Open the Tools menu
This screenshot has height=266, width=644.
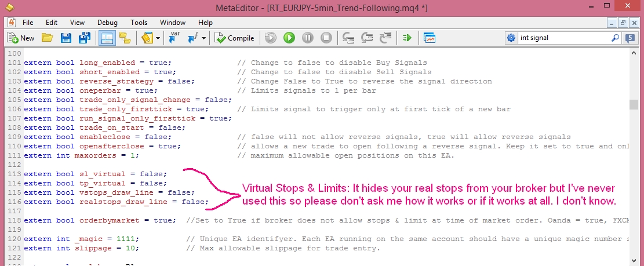coord(139,23)
